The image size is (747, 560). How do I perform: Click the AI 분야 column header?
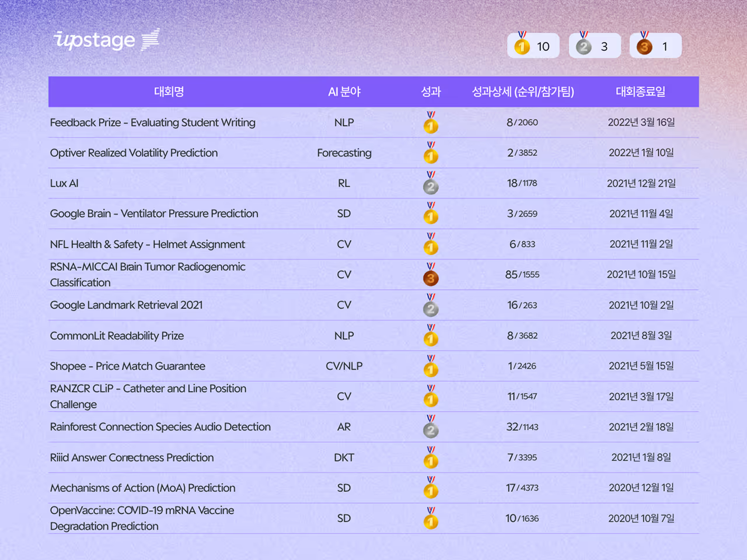(344, 92)
